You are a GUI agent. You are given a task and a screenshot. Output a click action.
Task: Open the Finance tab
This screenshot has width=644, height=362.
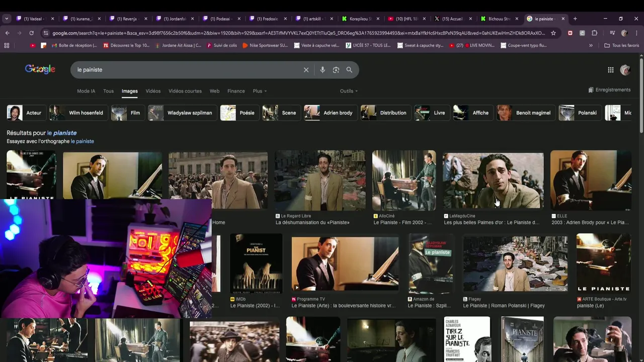[x=236, y=91]
